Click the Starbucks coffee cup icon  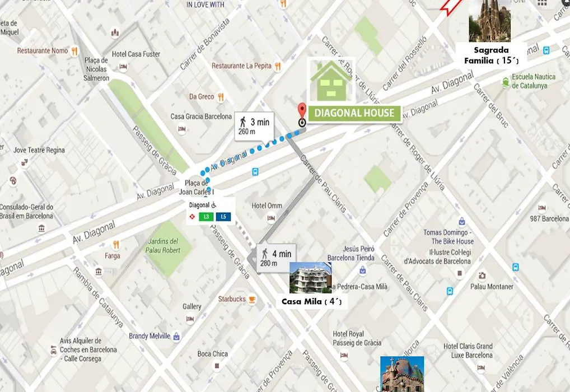point(252,299)
